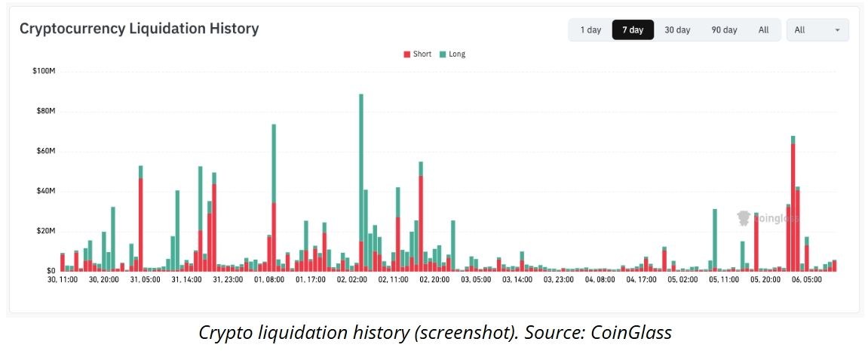868x354 pixels.
Task: Click the 06, 05:00 time label
Action: (x=807, y=280)
